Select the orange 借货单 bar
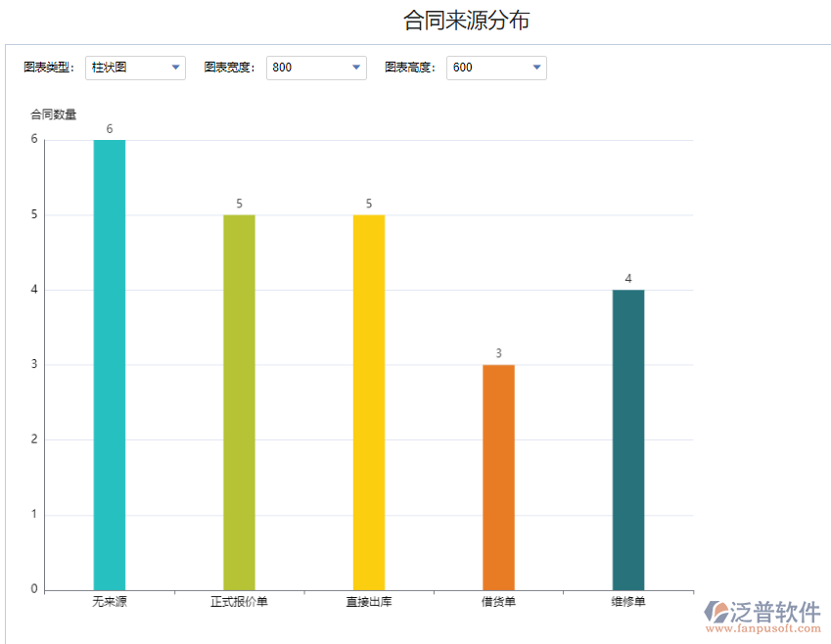The height and width of the screenshot is (644, 831). [497, 475]
